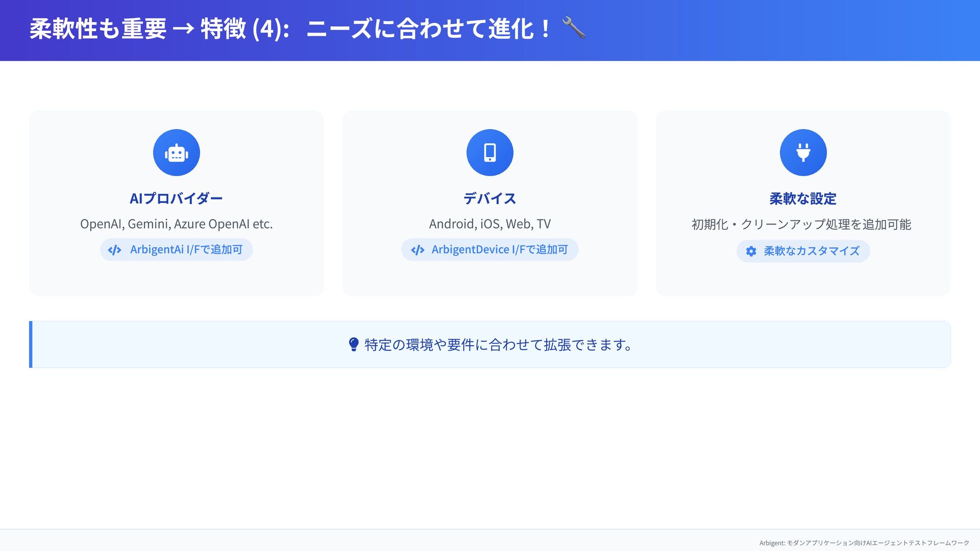Click the gear icon beside 柔軟なカスタマイズ
The image size is (980, 551).
pos(751,252)
